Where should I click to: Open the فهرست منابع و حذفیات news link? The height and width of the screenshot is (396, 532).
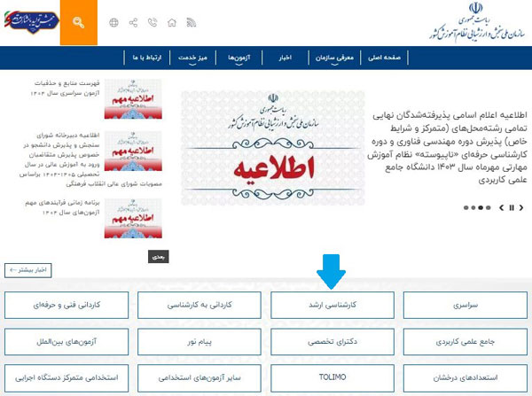pyautogui.click(x=65, y=88)
